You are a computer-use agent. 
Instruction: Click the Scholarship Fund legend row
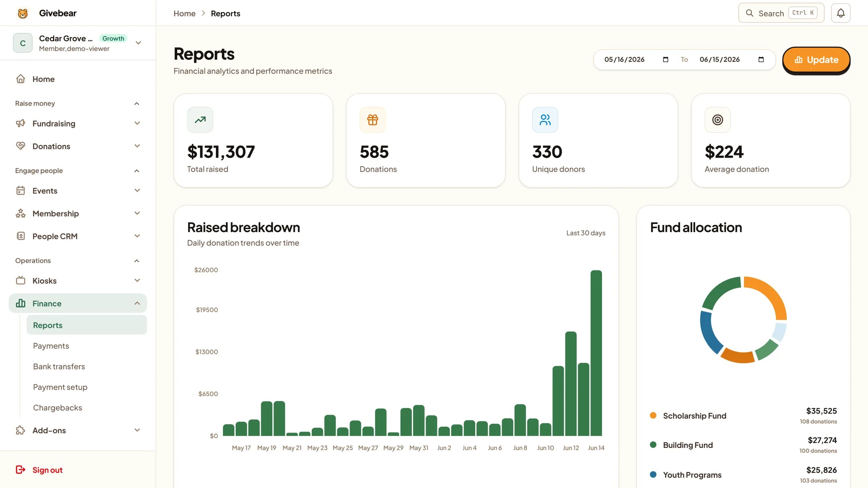743,416
